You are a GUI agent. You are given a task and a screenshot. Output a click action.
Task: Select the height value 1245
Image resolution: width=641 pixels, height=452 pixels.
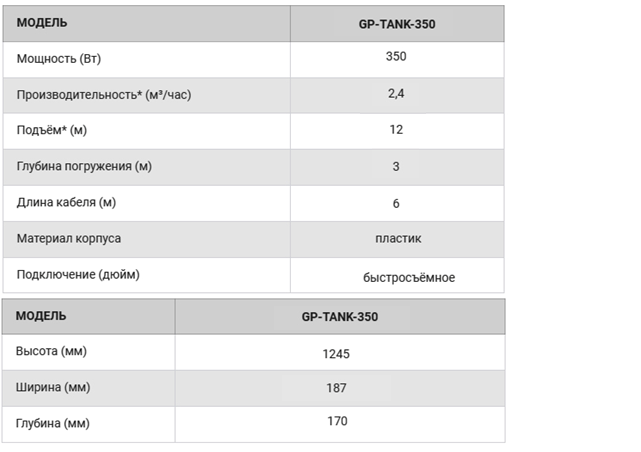336,354
